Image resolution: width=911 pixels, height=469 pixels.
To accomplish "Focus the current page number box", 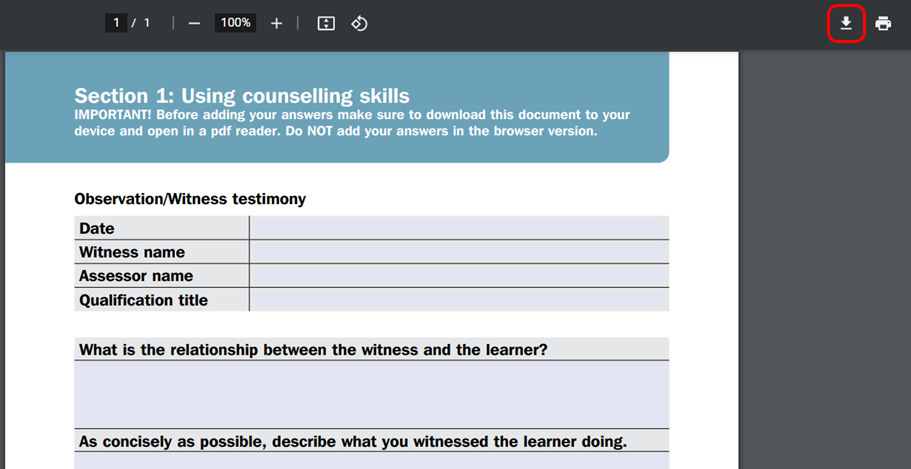I will [116, 23].
